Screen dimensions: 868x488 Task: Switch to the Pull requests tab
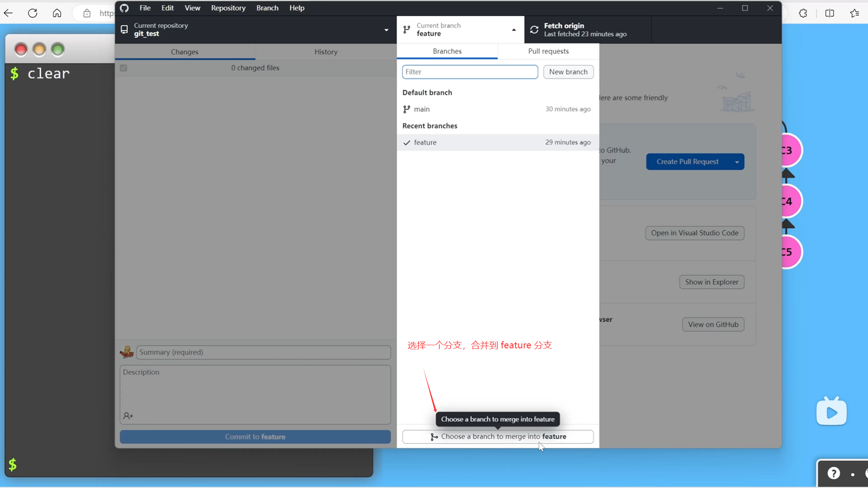coord(548,51)
